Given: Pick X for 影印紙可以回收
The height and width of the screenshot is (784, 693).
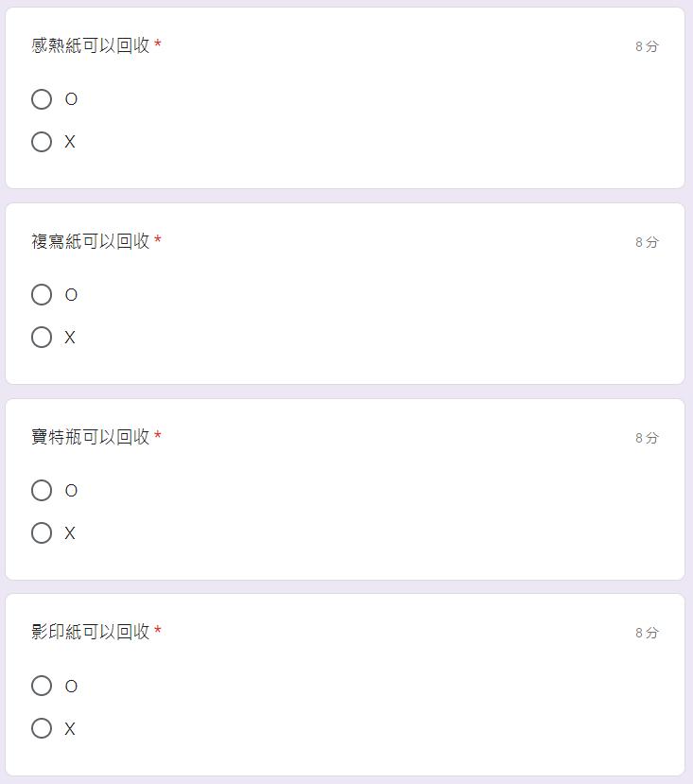Looking at the screenshot, I should coord(42,728).
